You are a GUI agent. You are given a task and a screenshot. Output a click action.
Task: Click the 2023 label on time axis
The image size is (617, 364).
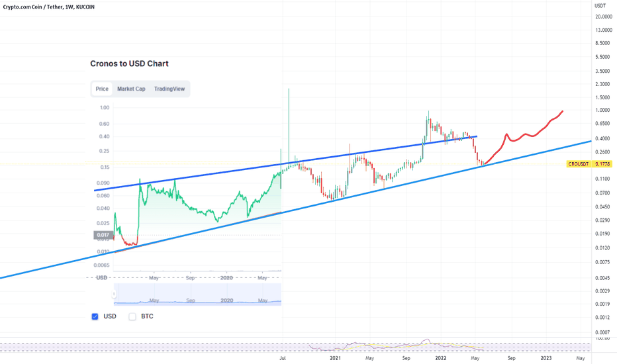546,358
